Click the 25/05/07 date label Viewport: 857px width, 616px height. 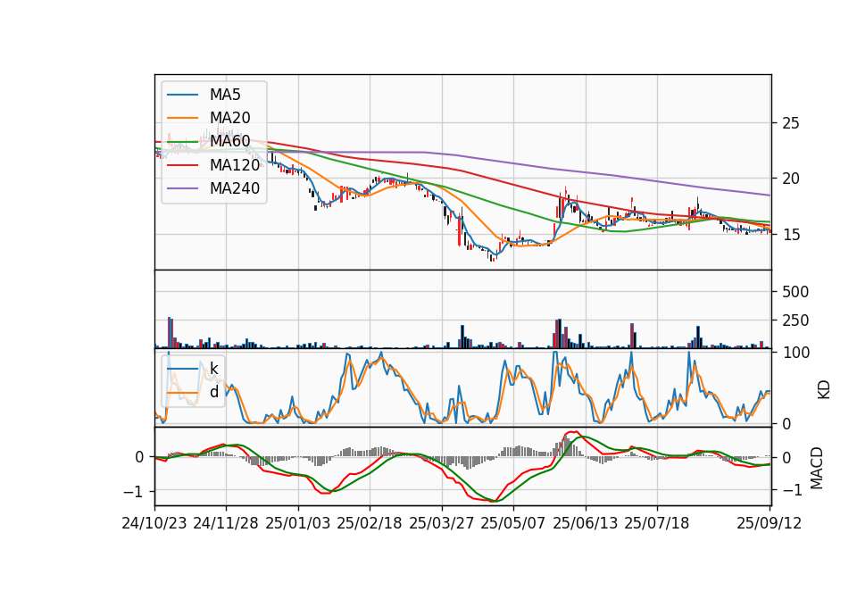pos(513,523)
